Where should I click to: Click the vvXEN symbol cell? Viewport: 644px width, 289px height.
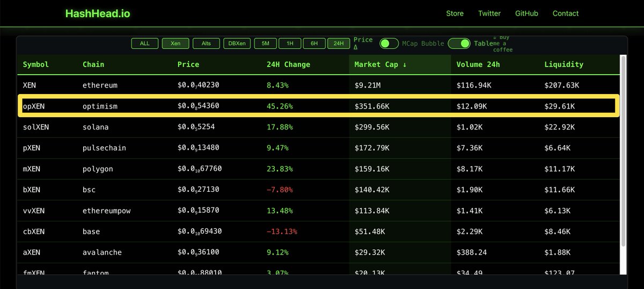34,211
